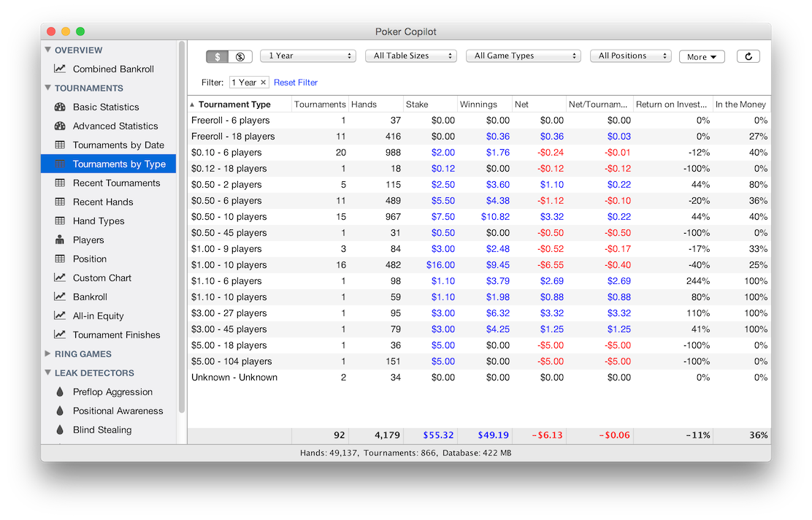Select the $0.50 - 10 players row
Screen dimensions: 812x520
479,216
